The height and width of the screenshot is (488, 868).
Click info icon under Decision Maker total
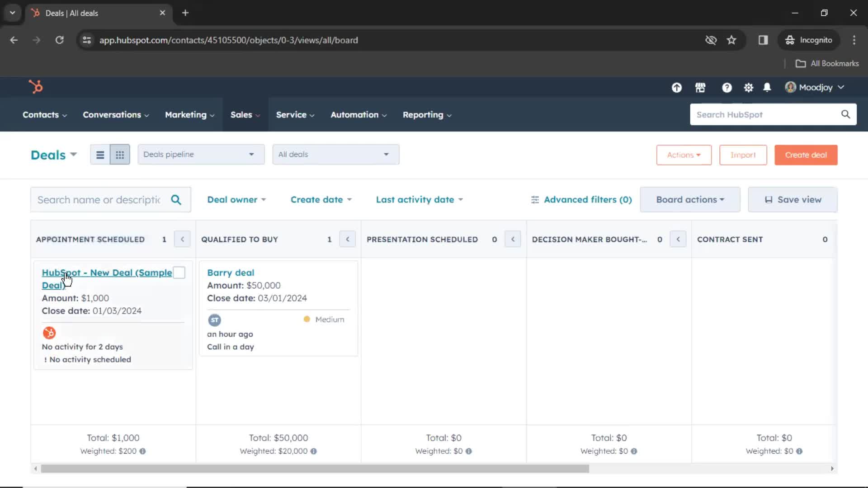[x=634, y=451]
